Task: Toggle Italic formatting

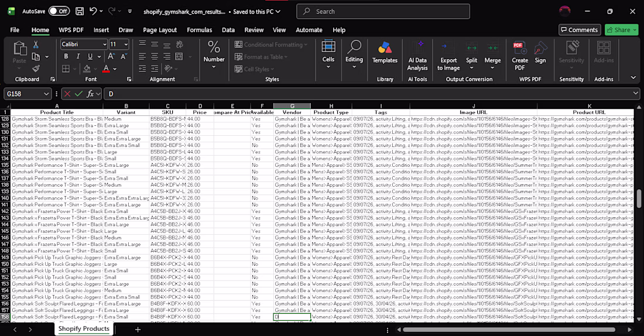Action: click(x=78, y=56)
